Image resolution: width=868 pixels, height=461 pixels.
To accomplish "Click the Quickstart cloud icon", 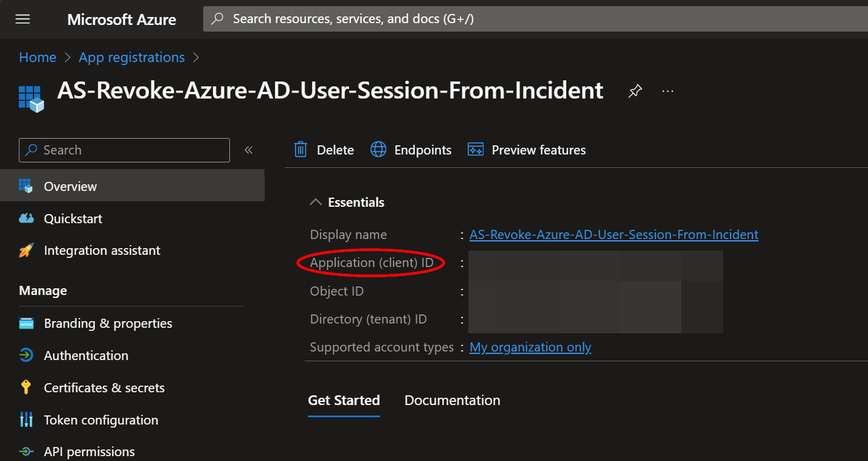I will [26, 218].
